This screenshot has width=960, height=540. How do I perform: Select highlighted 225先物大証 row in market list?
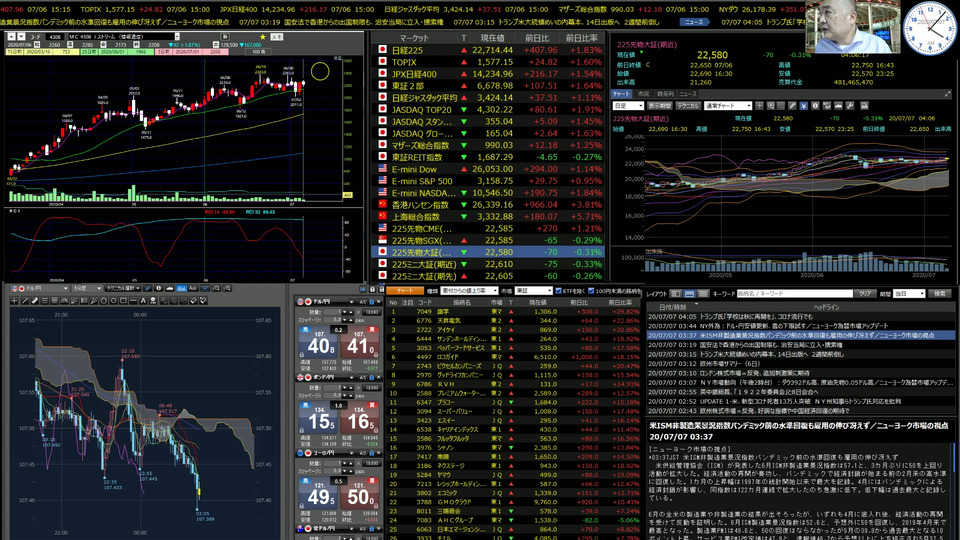(489, 252)
